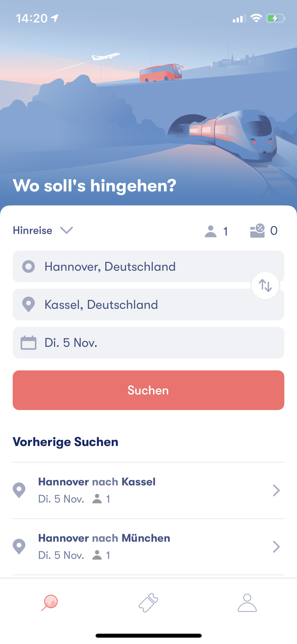The image size is (297, 644).
Task: Tap the calendar icon in date field
Action: click(29, 343)
